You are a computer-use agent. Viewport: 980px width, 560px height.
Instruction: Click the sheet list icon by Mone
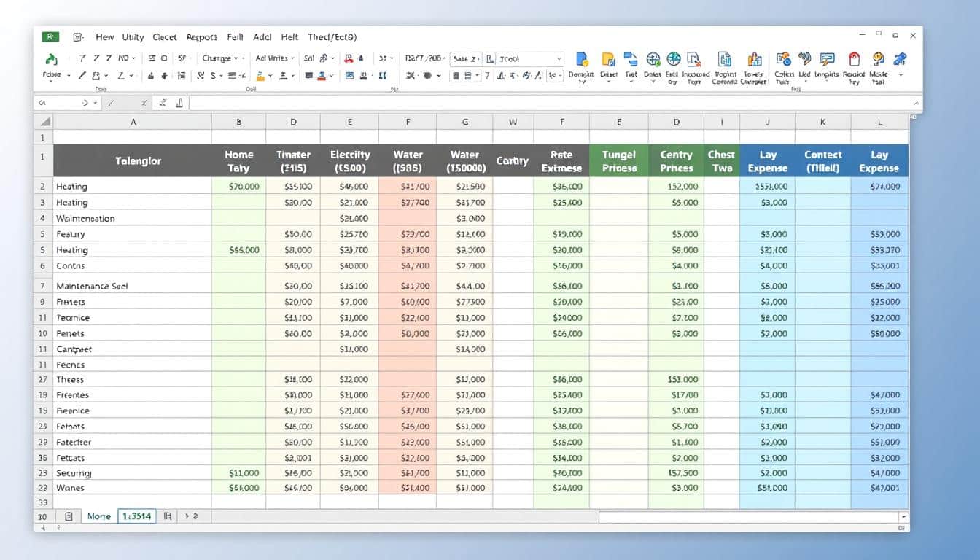pyautogui.click(x=69, y=516)
